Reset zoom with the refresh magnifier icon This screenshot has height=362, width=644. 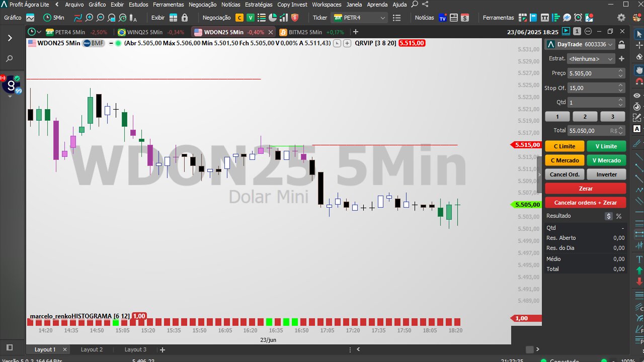pyautogui.click(x=122, y=18)
